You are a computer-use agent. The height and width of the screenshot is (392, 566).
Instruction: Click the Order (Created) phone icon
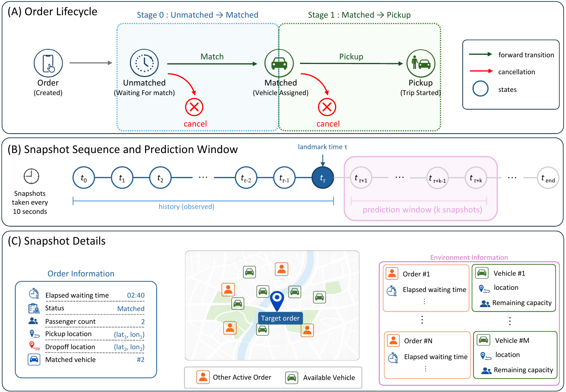click(x=48, y=63)
